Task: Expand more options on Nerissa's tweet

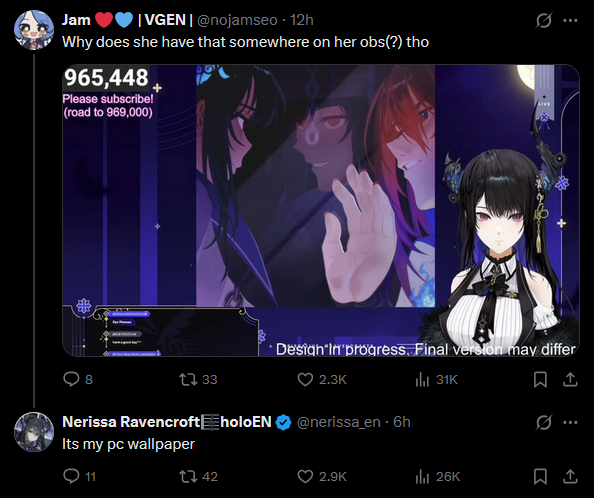Action: [571, 422]
